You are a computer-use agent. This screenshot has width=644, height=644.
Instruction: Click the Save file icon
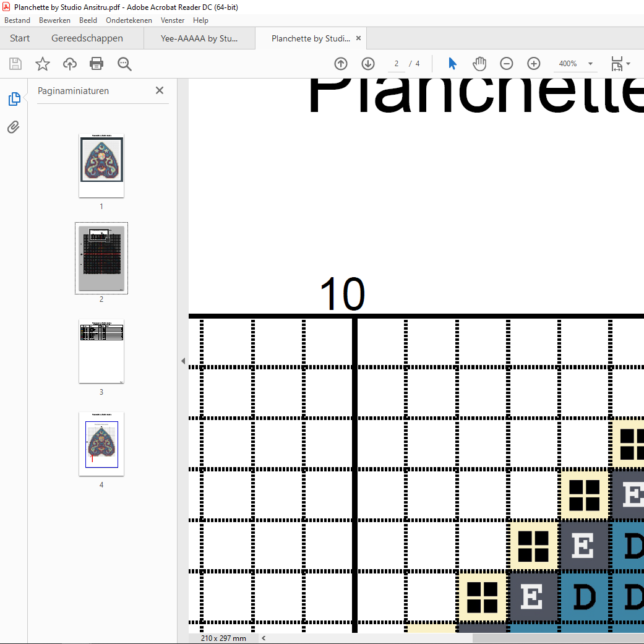15,64
